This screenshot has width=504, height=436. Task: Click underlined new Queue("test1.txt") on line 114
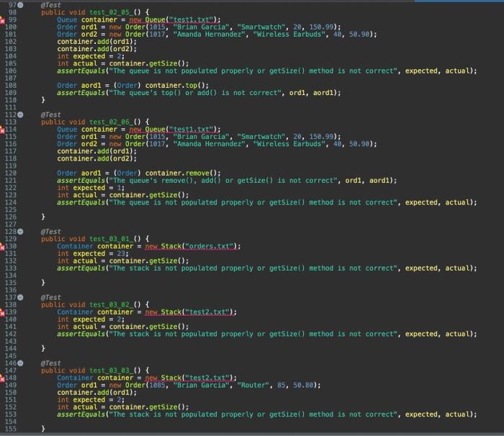(x=173, y=130)
